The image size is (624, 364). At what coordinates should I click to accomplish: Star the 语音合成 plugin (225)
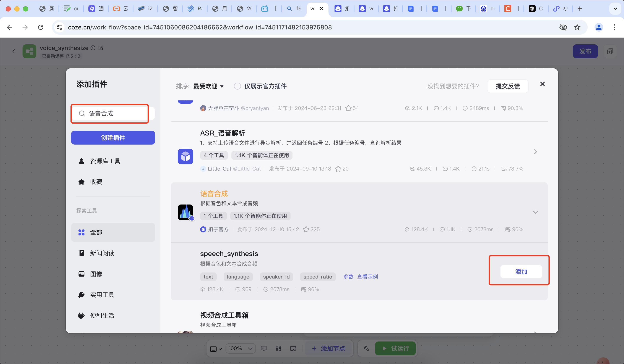[306, 229]
